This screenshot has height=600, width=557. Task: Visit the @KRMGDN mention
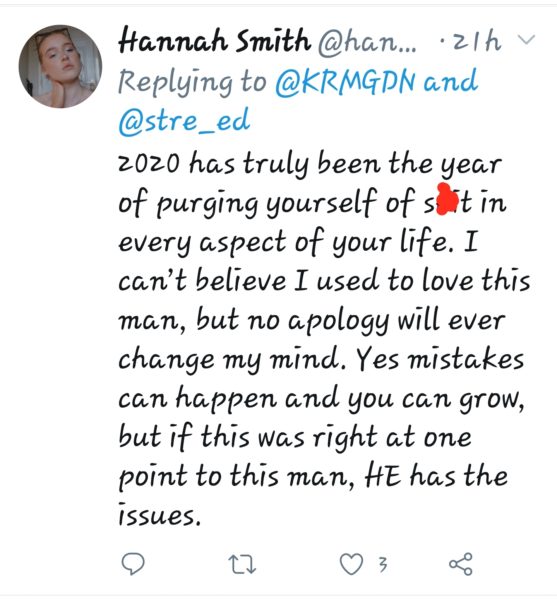[x=345, y=82]
